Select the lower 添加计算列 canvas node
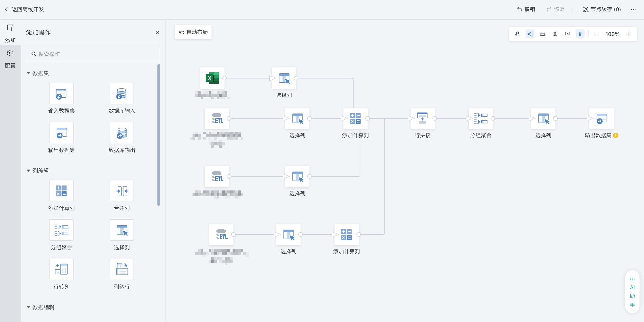 click(x=347, y=234)
